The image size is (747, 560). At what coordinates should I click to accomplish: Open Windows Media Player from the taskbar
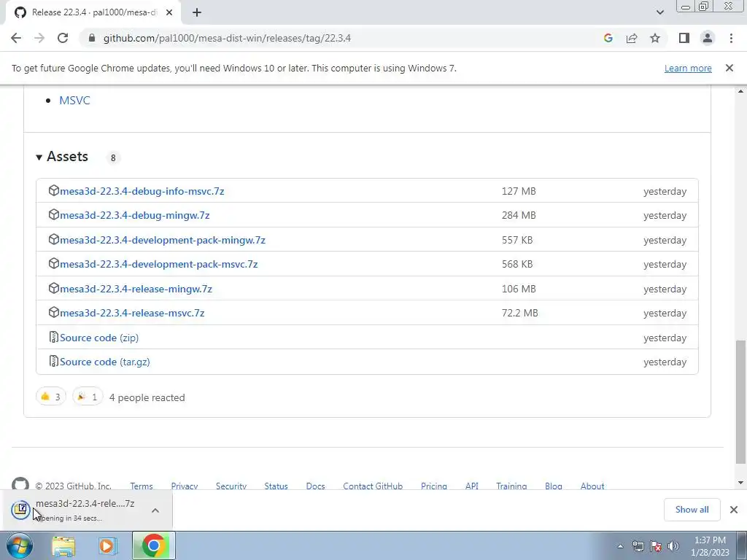coord(108,545)
